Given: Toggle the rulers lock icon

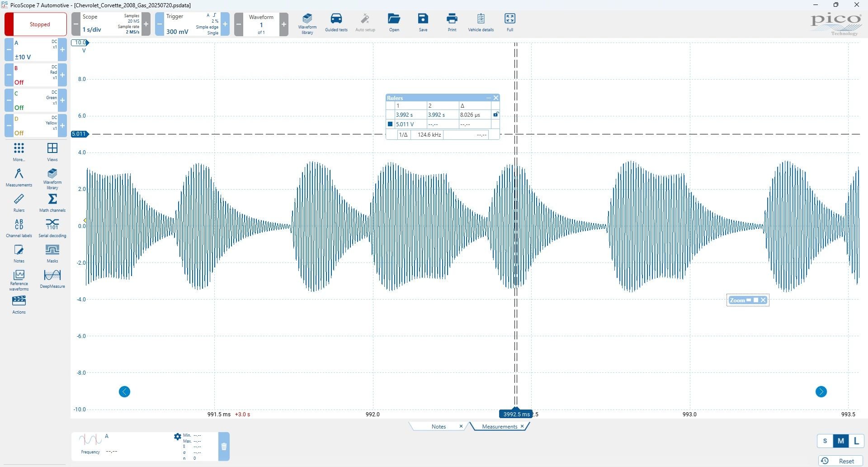Looking at the screenshot, I should coord(495,114).
